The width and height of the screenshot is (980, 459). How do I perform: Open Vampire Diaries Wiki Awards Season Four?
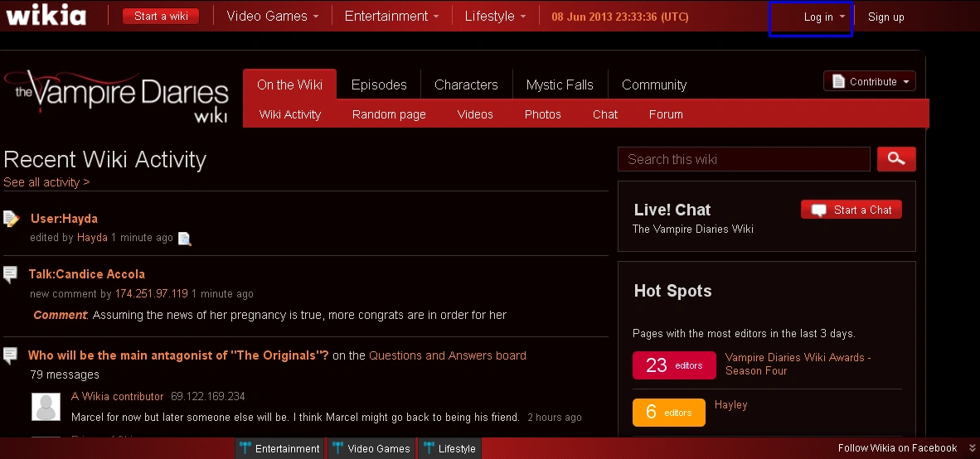[x=798, y=364]
